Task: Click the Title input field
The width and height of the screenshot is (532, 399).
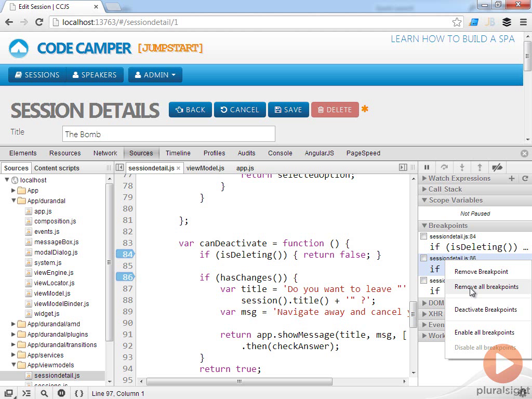Action: click(168, 134)
